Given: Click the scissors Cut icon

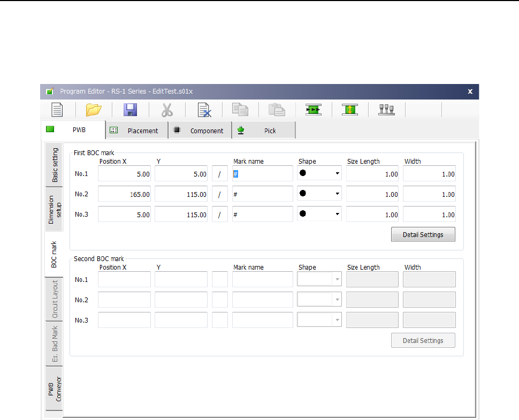Looking at the screenshot, I should 167,110.
